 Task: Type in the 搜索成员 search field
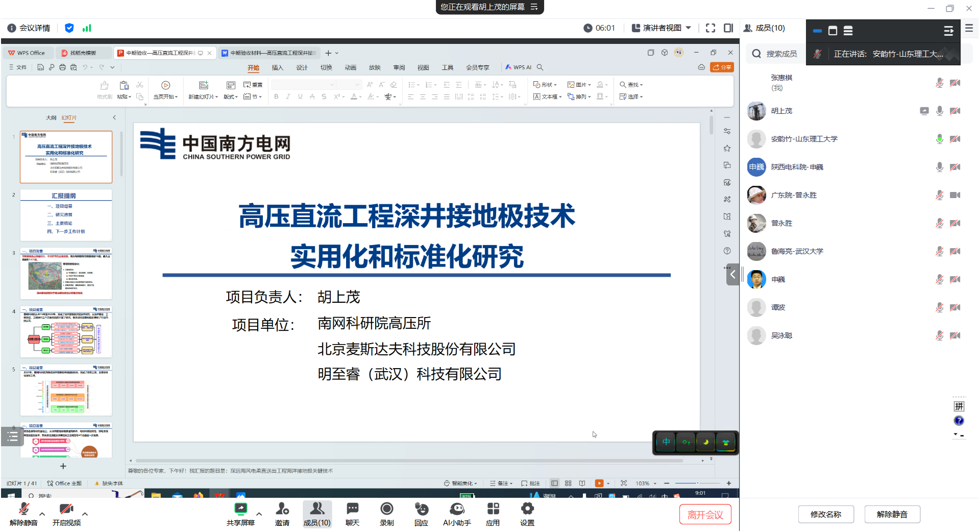click(781, 54)
